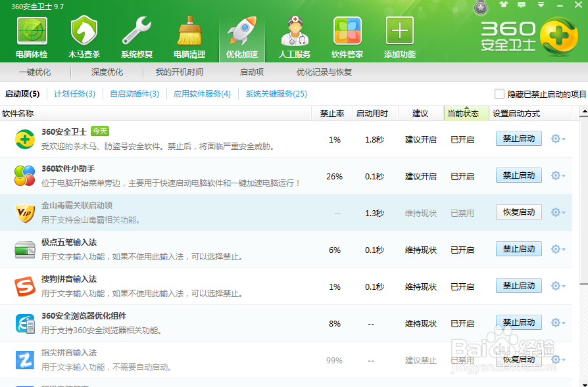The height and width of the screenshot is (387, 588).
Task: Click 26% 禁止率 value
Action: pyautogui.click(x=334, y=176)
